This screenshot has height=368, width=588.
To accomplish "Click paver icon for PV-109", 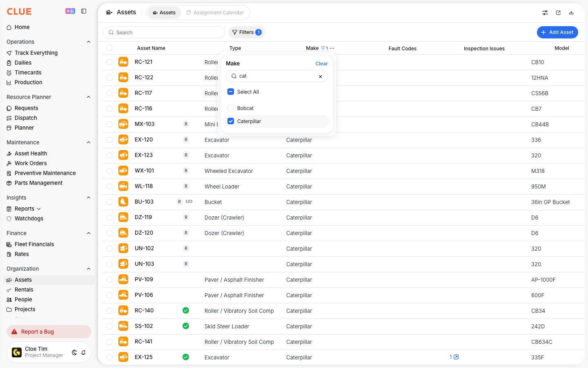I will [123, 279].
